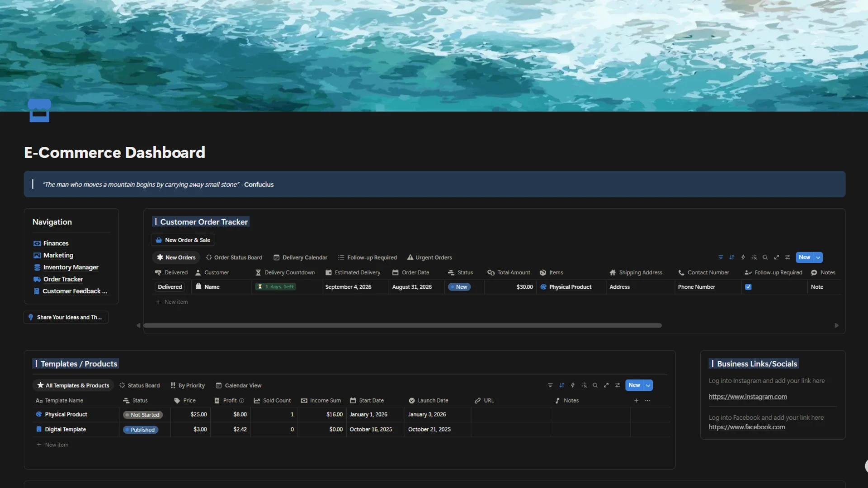Click AI magic wand in Templates toolbar
This screenshot has width=868, height=488.
point(584,385)
